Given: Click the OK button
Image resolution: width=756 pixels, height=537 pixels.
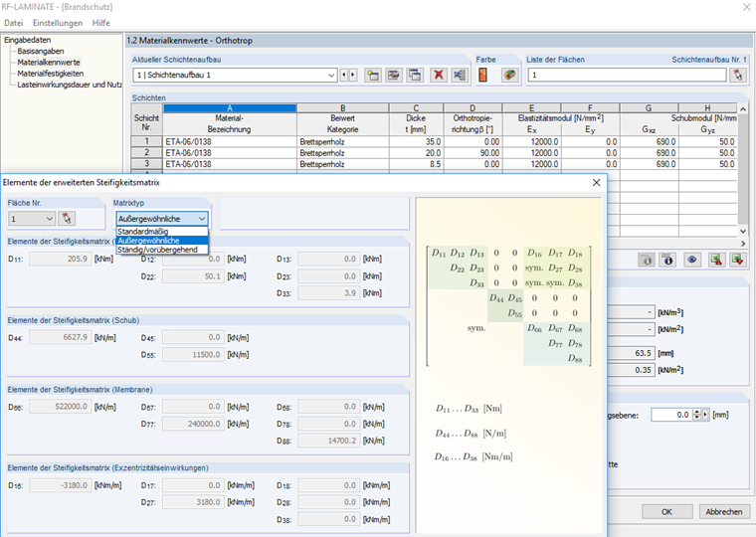Looking at the screenshot, I should [x=666, y=512].
